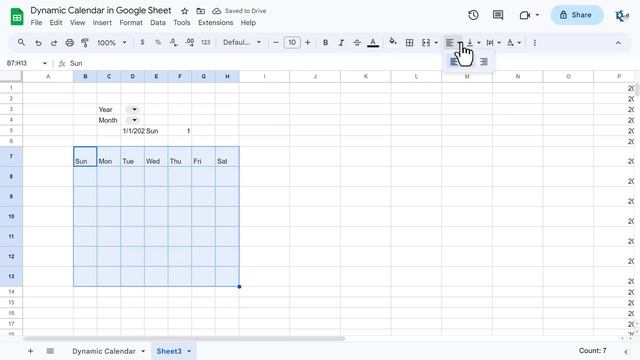Open version history clock icon
The image size is (640, 360).
[473, 15]
